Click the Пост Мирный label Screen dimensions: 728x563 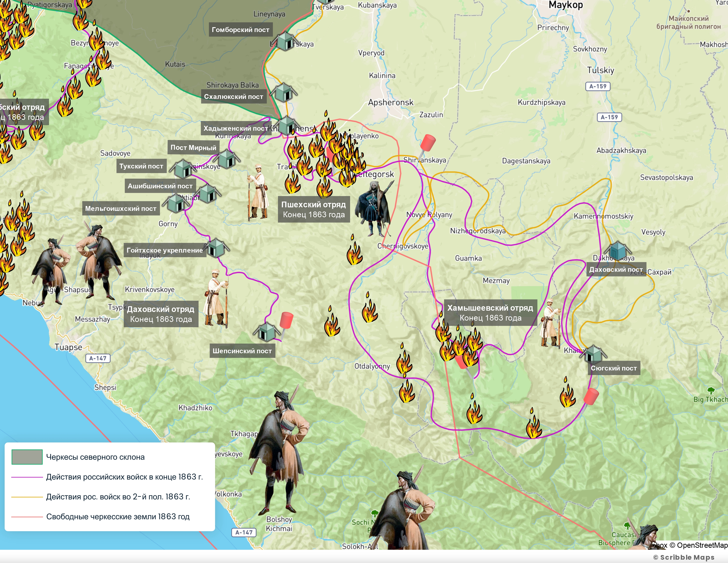click(193, 148)
